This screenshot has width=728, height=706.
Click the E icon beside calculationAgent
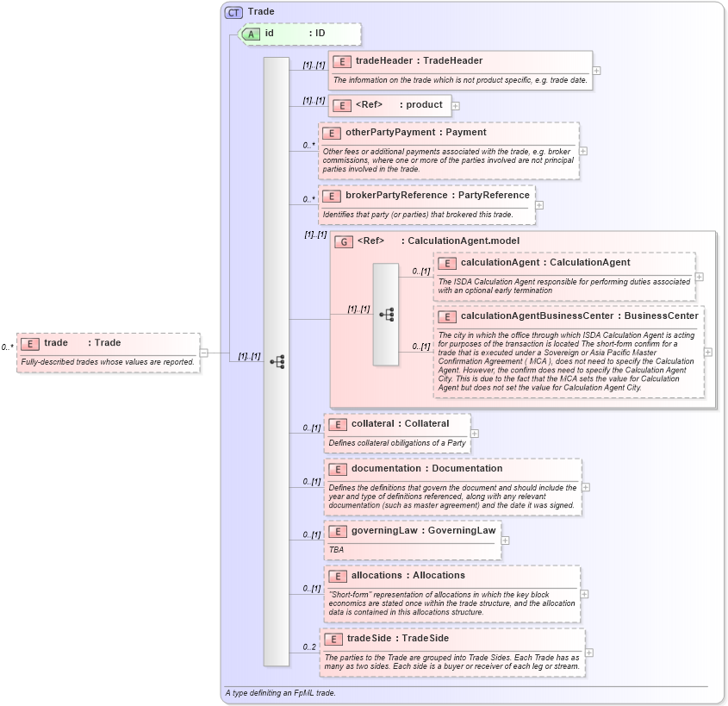tap(447, 263)
